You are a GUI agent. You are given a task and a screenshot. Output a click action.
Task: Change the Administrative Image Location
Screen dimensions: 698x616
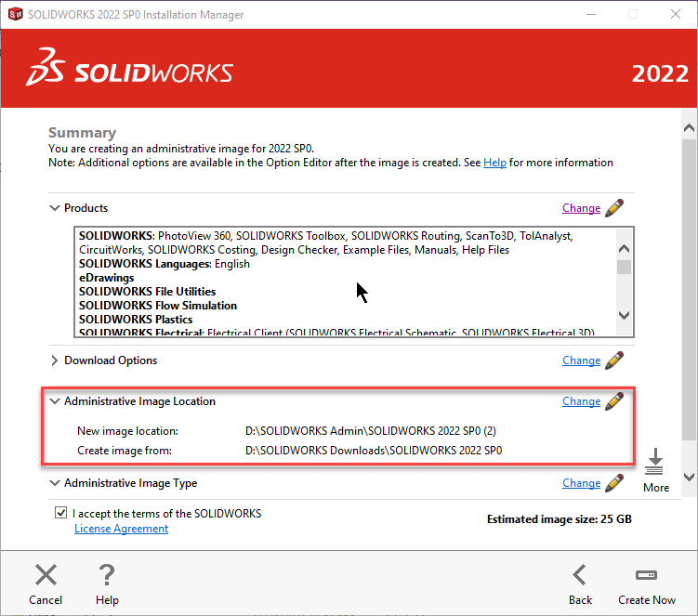coord(581,401)
